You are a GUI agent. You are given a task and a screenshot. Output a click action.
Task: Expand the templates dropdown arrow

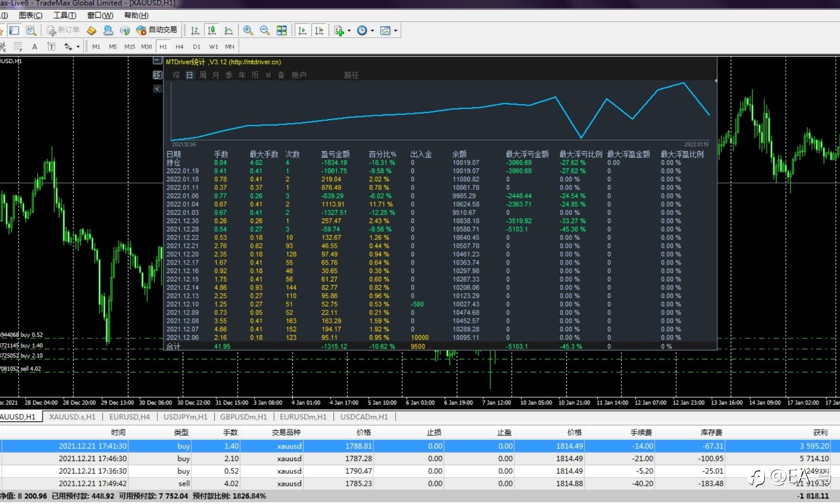395,31
